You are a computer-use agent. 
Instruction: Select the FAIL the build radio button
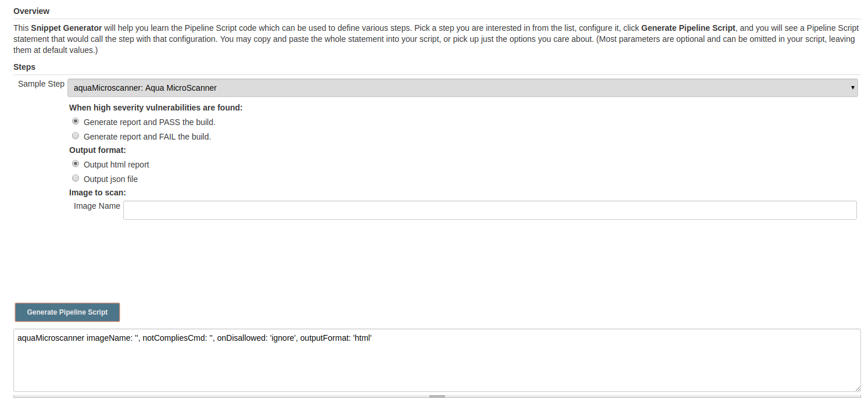76,136
